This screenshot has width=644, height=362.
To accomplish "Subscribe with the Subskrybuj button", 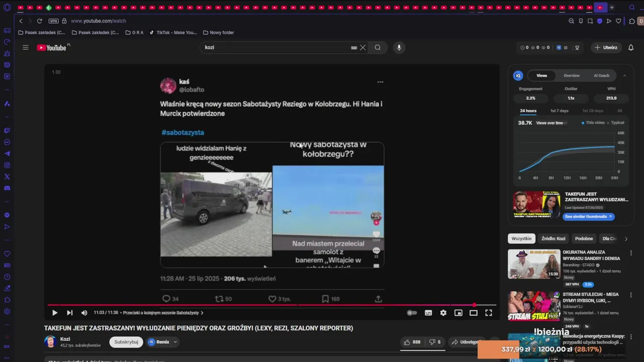I will (126, 342).
